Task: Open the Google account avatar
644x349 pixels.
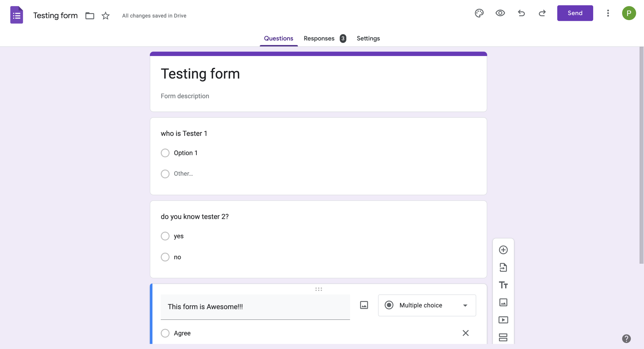Action: point(629,13)
